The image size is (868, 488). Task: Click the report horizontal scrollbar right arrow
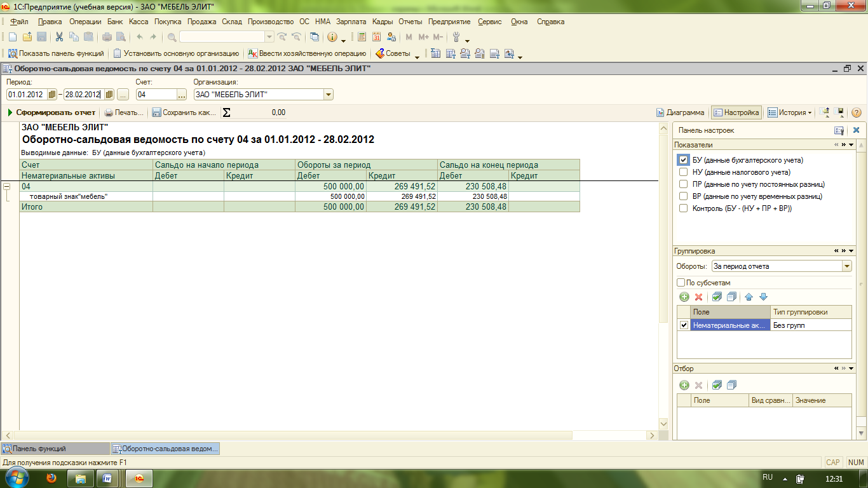click(652, 435)
